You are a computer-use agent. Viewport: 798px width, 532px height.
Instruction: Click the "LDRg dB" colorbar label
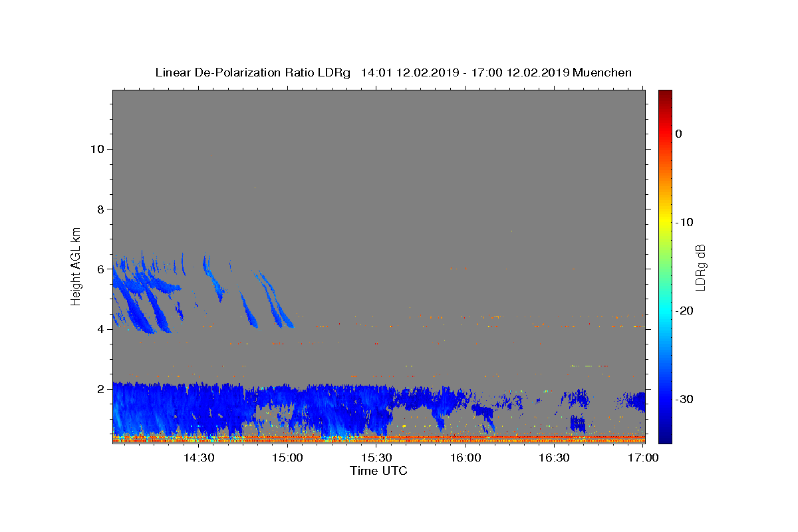(700, 267)
